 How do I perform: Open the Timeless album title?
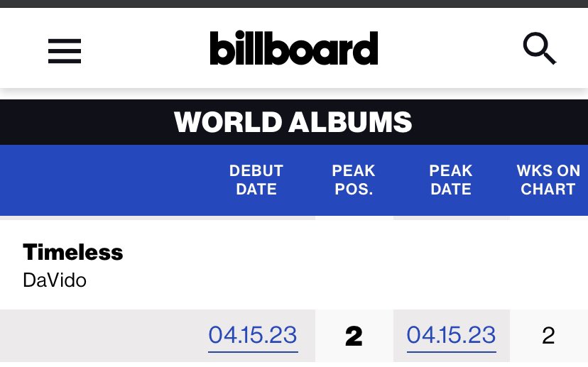pyautogui.click(x=73, y=252)
